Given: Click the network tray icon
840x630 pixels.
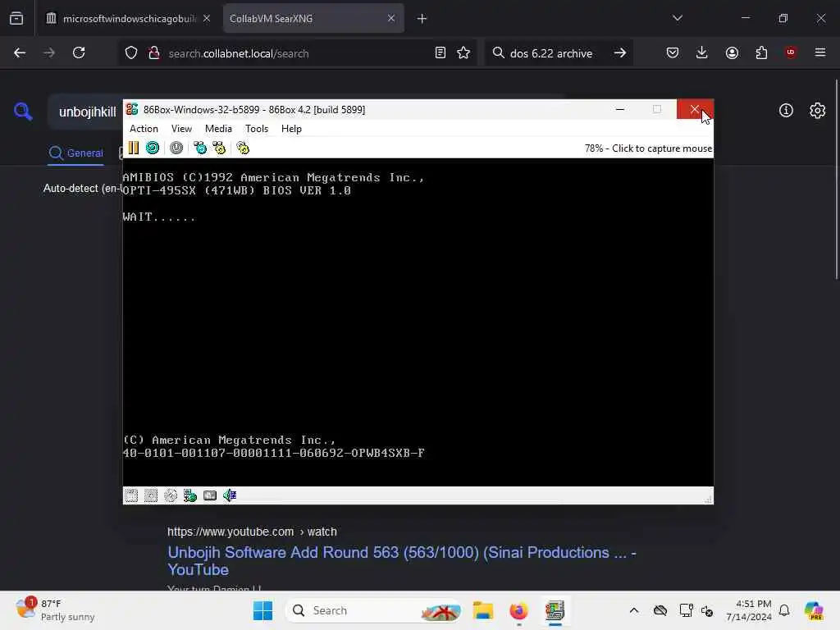Looking at the screenshot, I should (687, 610).
